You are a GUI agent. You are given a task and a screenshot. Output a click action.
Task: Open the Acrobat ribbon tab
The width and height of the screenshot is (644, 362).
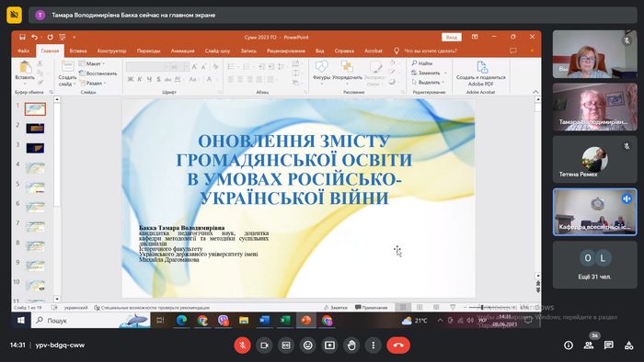pos(374,51)
